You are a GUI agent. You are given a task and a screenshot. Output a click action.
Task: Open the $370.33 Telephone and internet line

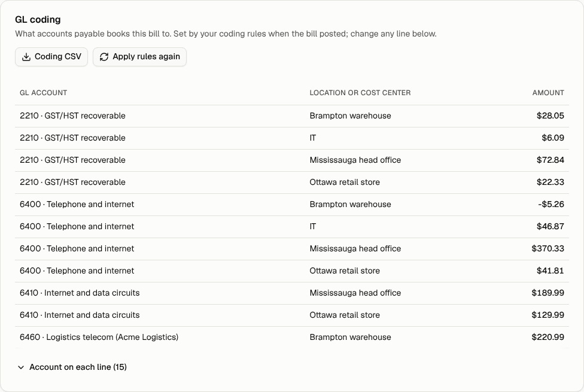pyautogui.click(x=292, y=249)
